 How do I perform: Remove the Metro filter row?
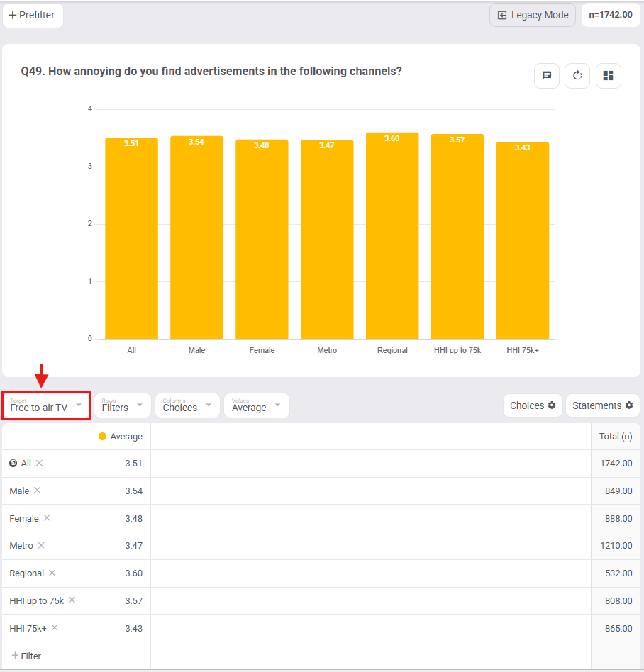41,545
